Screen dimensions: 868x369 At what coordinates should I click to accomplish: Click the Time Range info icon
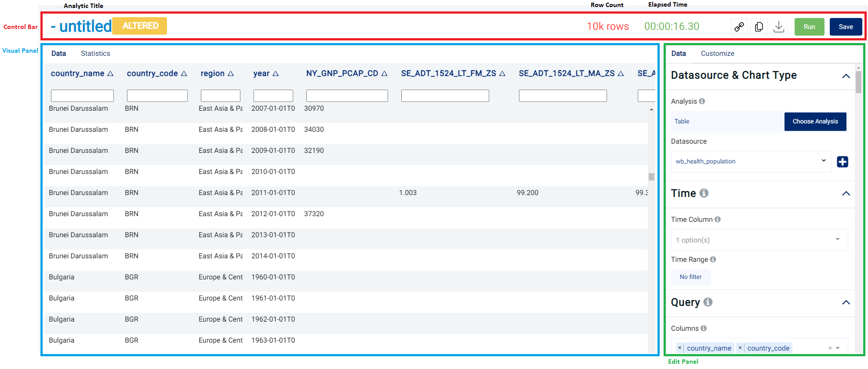tap(713, 259)
